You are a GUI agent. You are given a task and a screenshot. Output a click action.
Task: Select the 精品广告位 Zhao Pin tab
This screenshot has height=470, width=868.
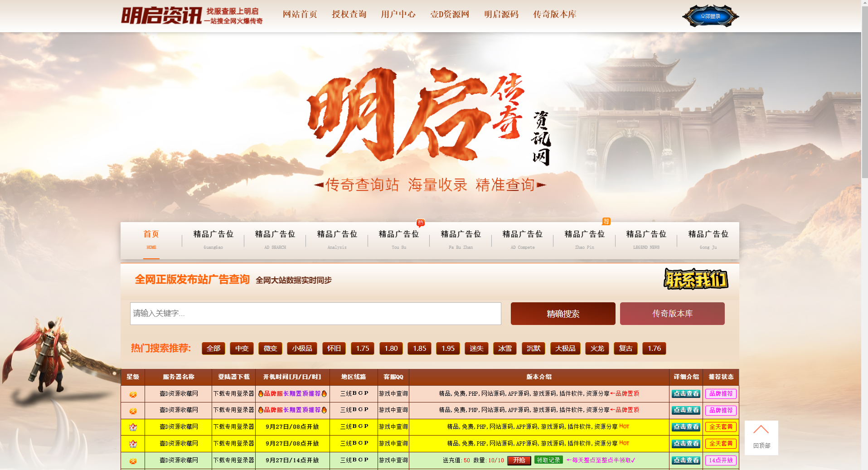tap(584, 240)
